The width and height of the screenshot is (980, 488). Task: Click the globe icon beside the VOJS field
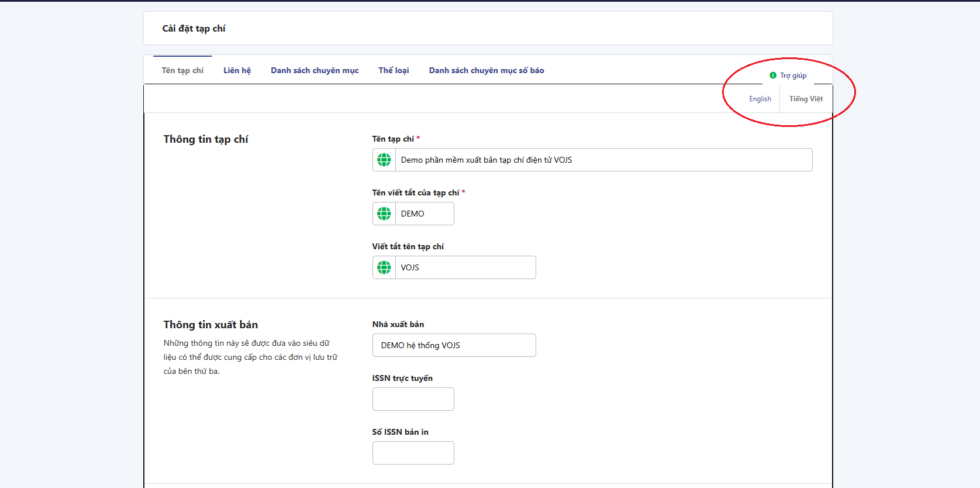click(384, 267)
